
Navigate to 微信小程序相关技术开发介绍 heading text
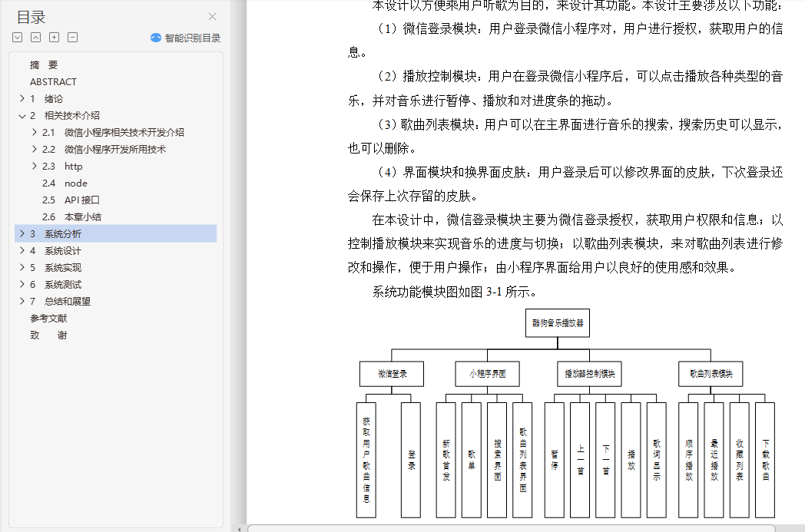point(124,132)
